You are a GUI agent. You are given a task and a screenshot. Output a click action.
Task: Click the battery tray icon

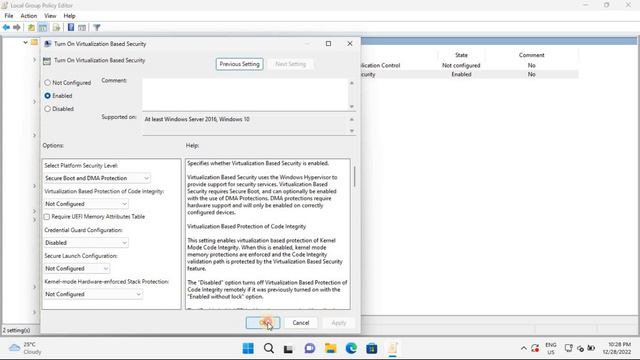[591, 348]
